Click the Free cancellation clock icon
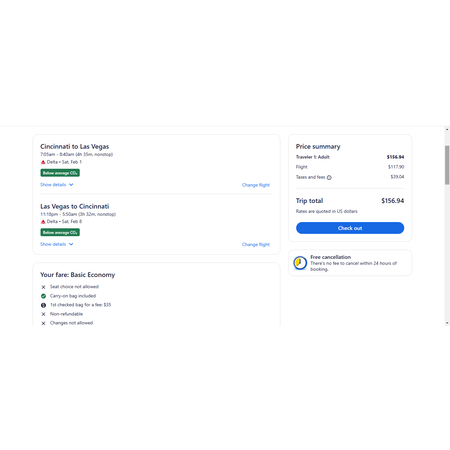The width and height of the screenshot is (450, 450). pyautogui.click(x=300, y=263)
